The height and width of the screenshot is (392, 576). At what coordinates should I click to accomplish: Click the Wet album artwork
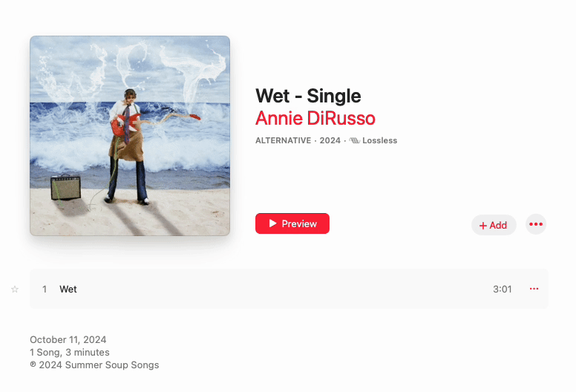coord(130,136)
